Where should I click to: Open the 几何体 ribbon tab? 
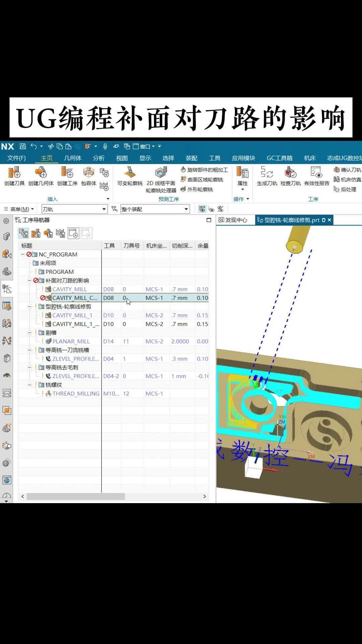pos(73,158)
